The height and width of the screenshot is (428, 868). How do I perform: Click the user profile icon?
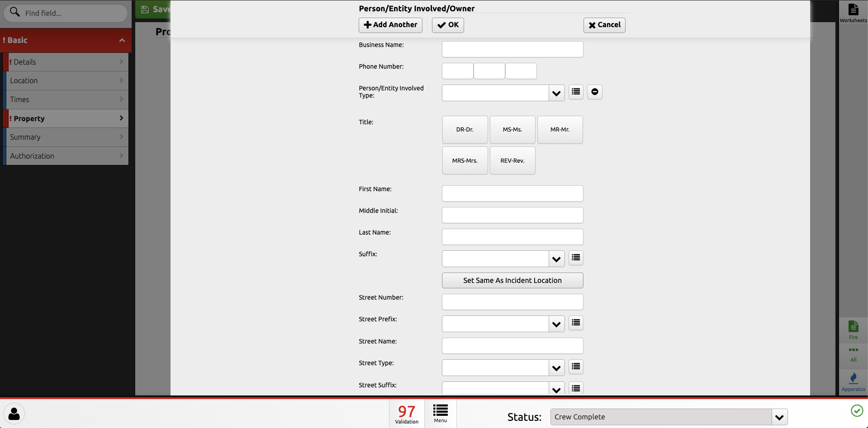tap(14, 414)
